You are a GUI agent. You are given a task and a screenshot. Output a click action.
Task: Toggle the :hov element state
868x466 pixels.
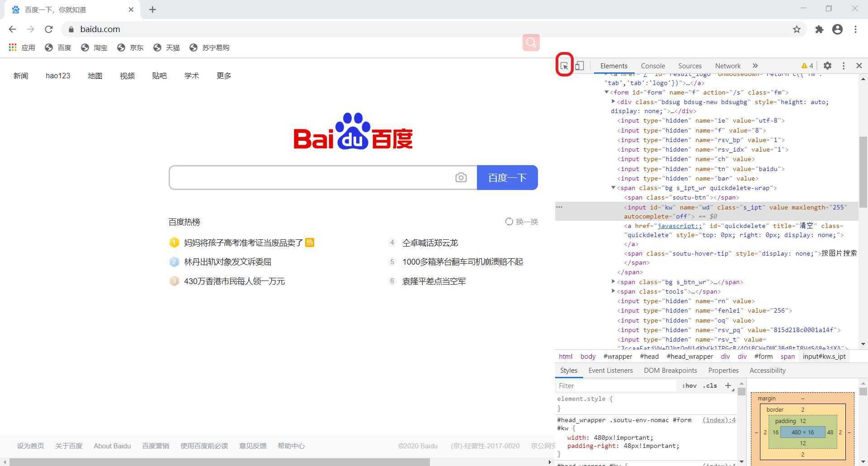point(689,386)
